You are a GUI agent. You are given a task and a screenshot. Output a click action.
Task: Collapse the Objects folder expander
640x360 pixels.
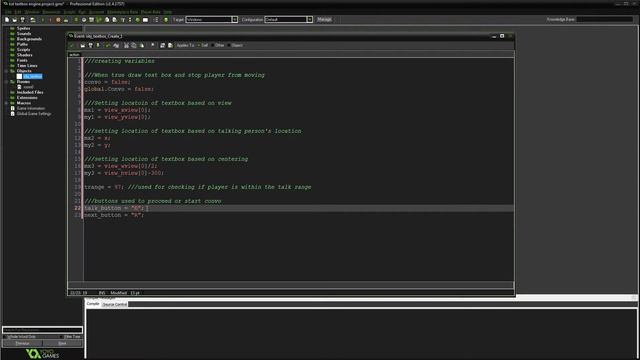pos(6,71)
